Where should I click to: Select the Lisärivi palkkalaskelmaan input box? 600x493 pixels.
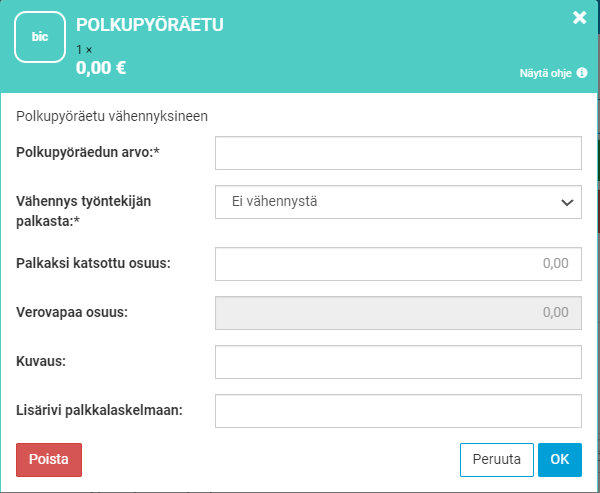[398, 410]
